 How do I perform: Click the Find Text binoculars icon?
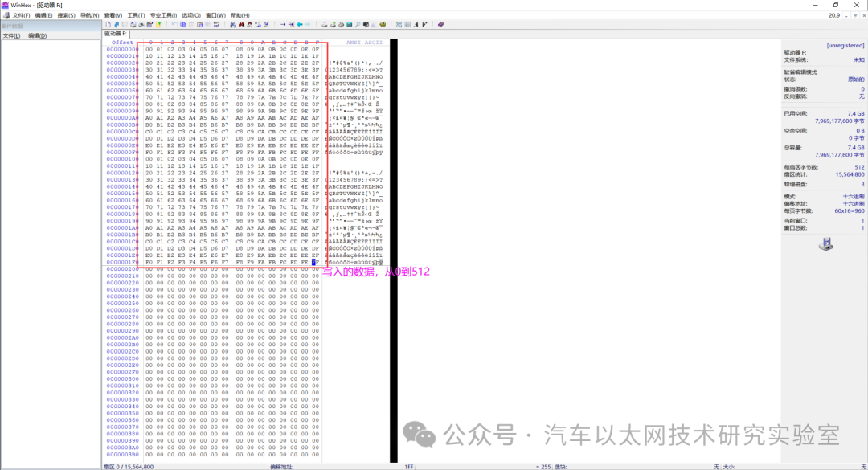tap(233, 24)
